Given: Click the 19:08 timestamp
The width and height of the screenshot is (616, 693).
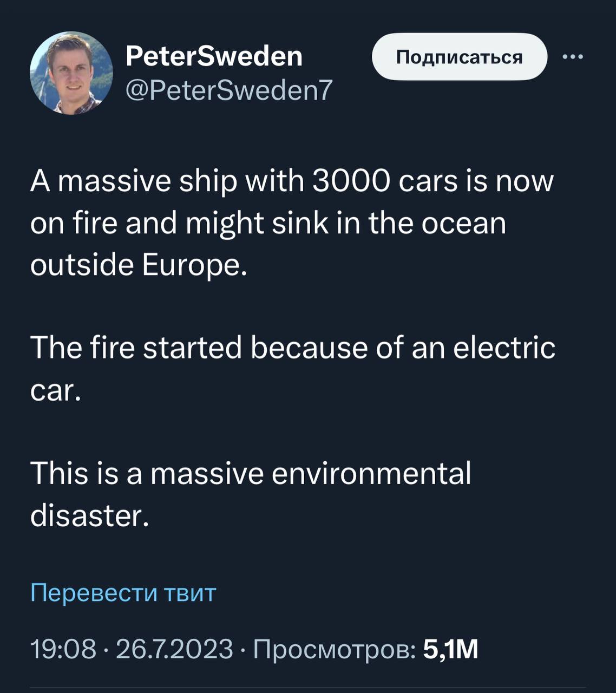Looking at the screenshot, I should click(x=63, y=649).
